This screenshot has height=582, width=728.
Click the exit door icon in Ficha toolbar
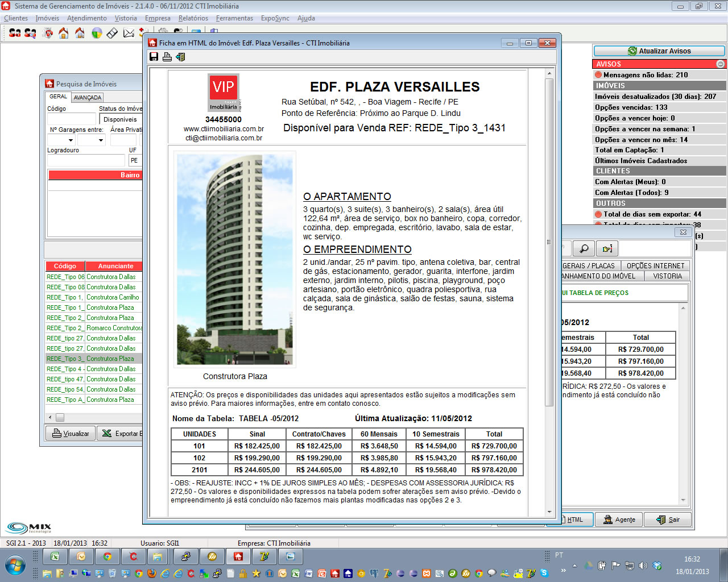181,57
